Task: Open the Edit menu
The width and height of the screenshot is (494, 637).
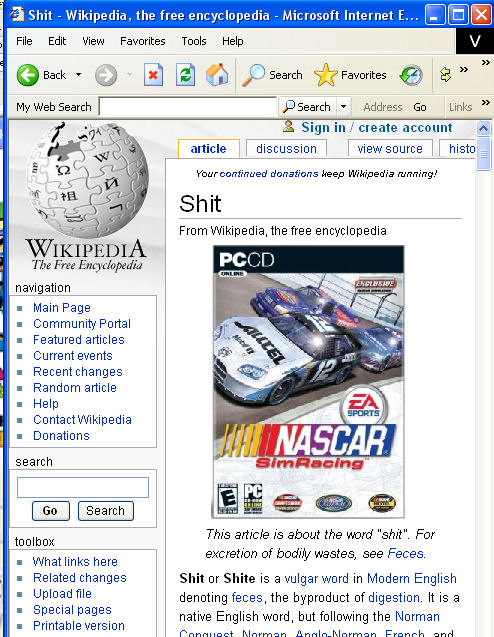Action: 57,41
